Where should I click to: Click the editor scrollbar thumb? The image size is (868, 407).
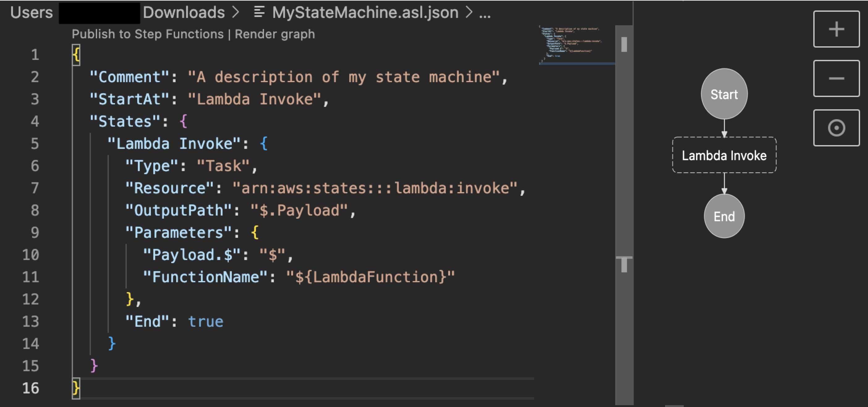point(624,44)
